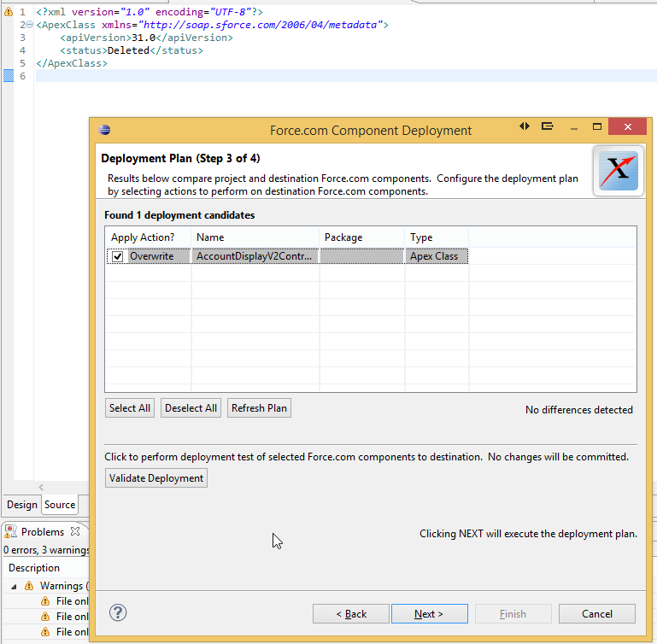Close the Force.com Component Deployment dialog

[x=627, y=126]
